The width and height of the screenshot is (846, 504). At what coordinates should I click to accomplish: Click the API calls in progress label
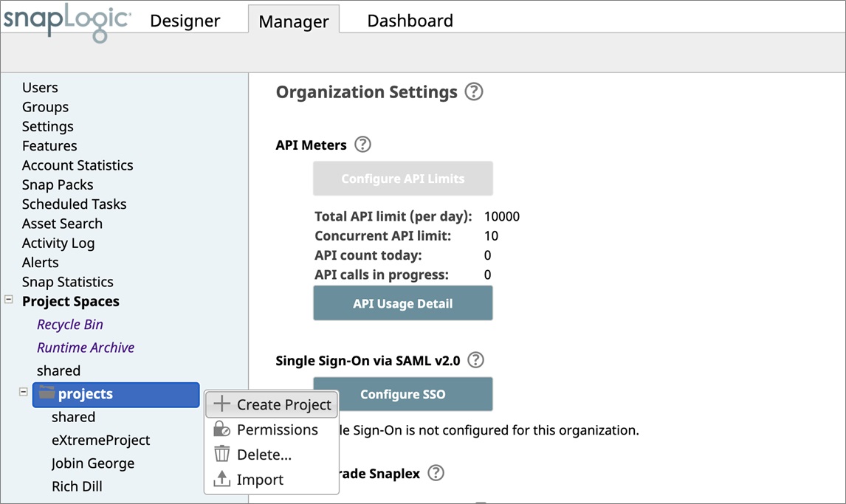pos(382,275)
